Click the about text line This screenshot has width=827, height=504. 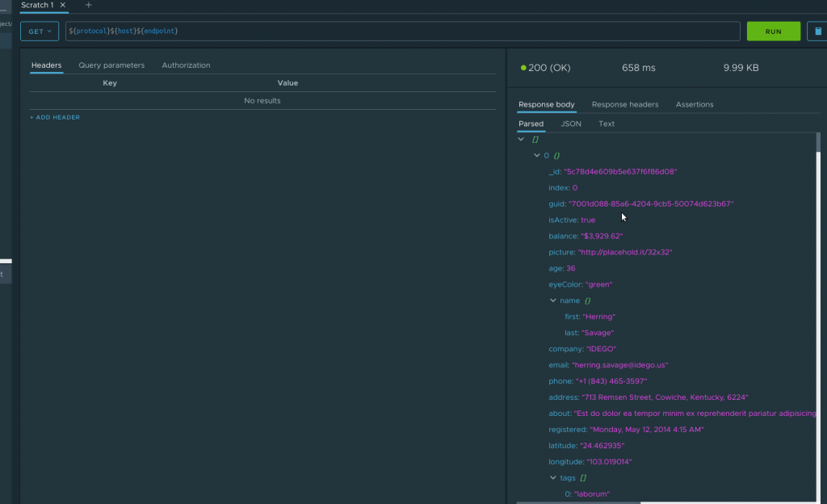pos(682,414)
